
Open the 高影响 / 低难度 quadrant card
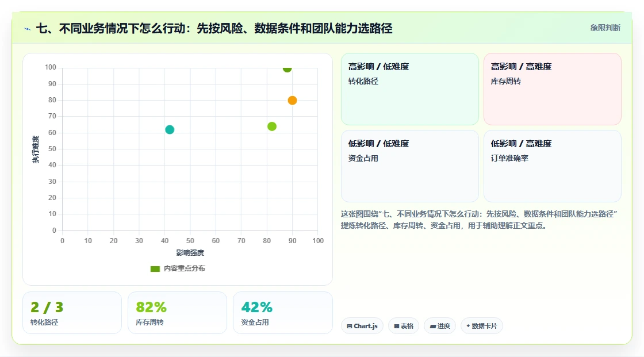410,89
